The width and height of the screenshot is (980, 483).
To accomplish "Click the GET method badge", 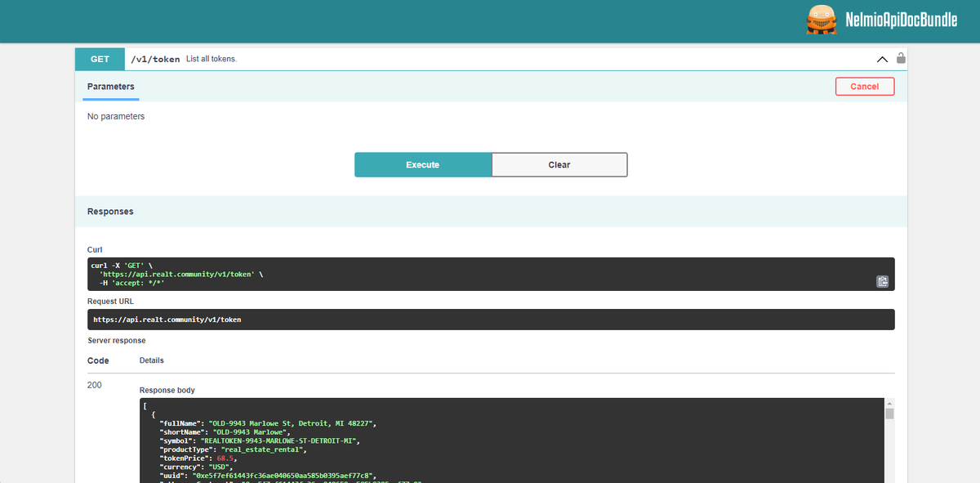I will 100,59.
